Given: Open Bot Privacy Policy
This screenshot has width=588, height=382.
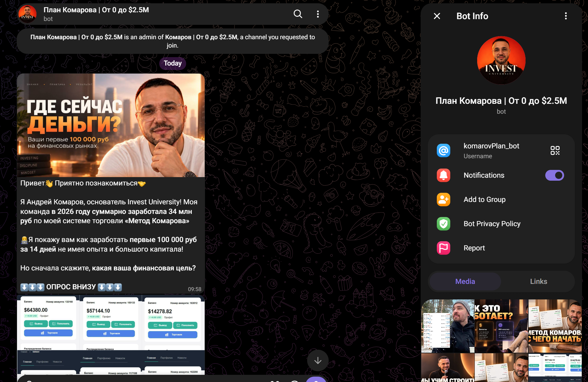Looking at the screenshot, I should (501, 224).
